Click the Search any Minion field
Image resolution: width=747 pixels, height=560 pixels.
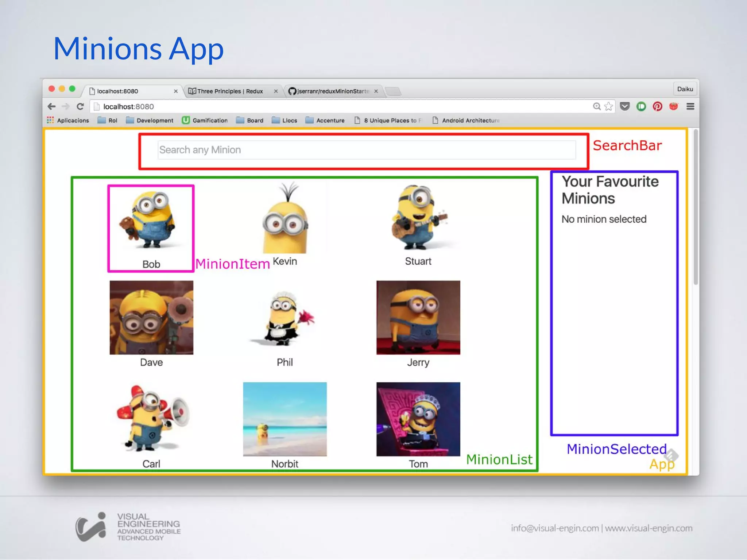[367, 150]
